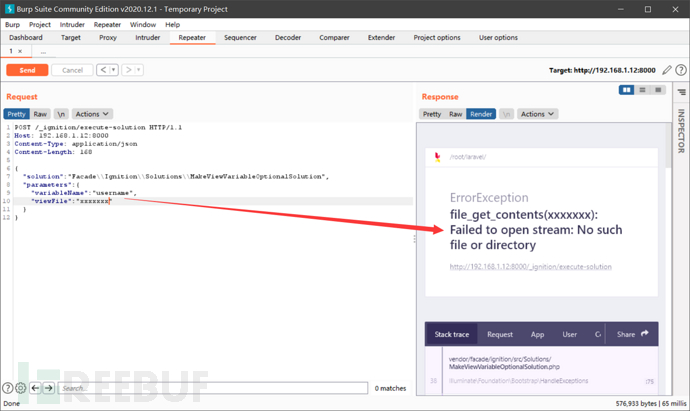Open forward history dropdown arrow

point(139,70)
